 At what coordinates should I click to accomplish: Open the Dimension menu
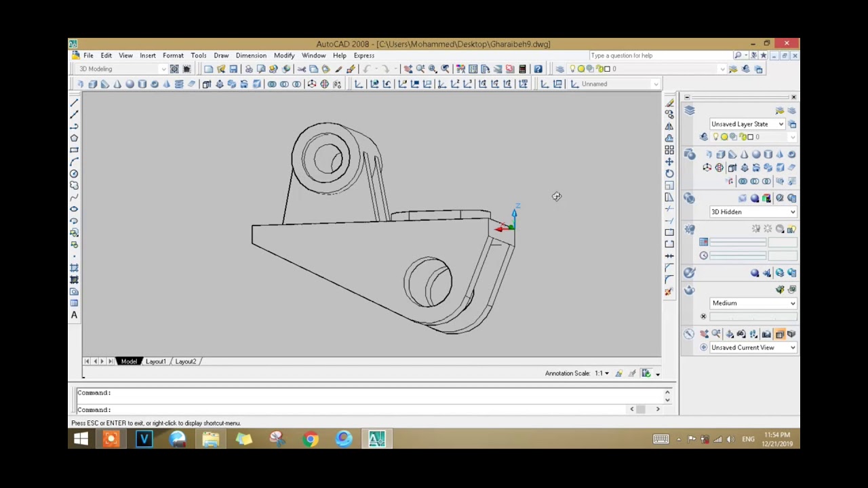(x=251, y=56)
